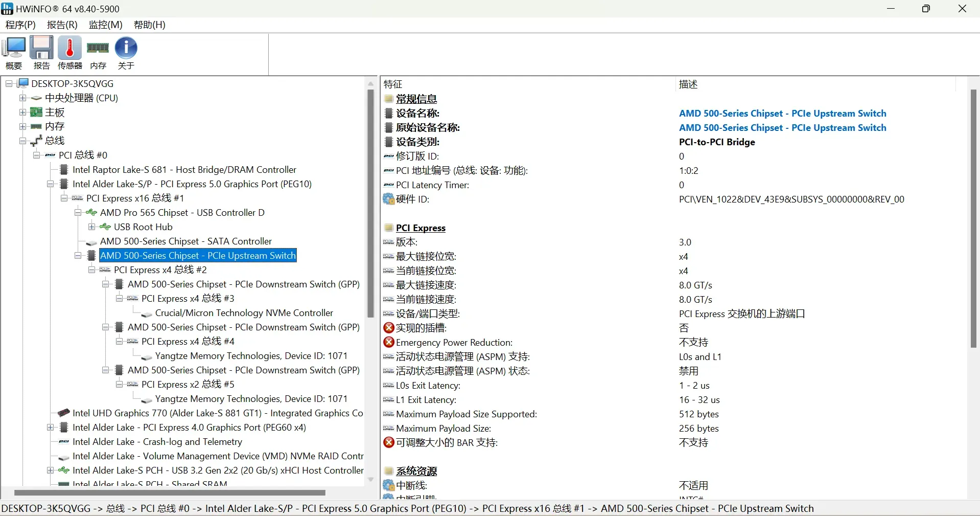Click the 报告 save report icon
The height and width of the screenshot is (516, 980).
[41, 53]
